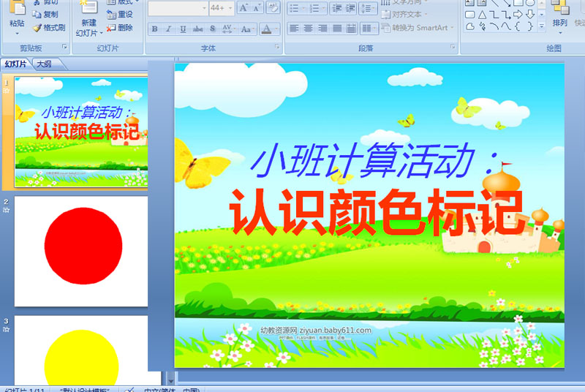This screenshot has height=392, width=585.
Task: Align text right
Action: pyautogui.click(x=322, y=29)
